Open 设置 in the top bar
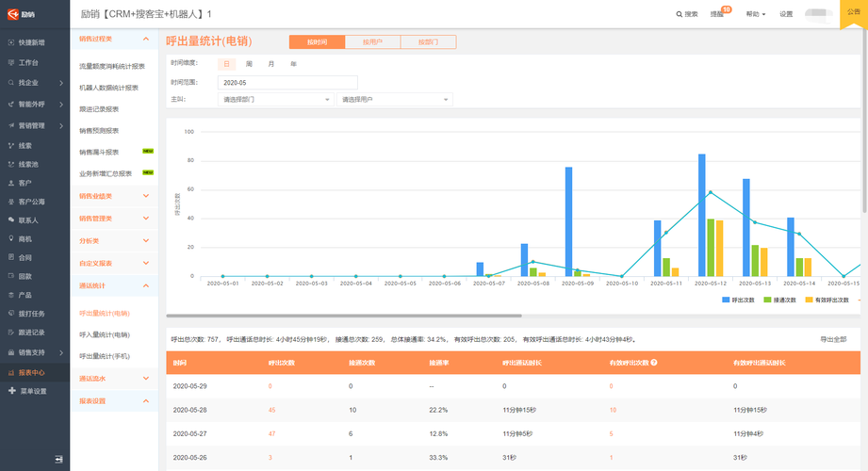This screenshot has height=471, width=868. [x=786, y=14]
